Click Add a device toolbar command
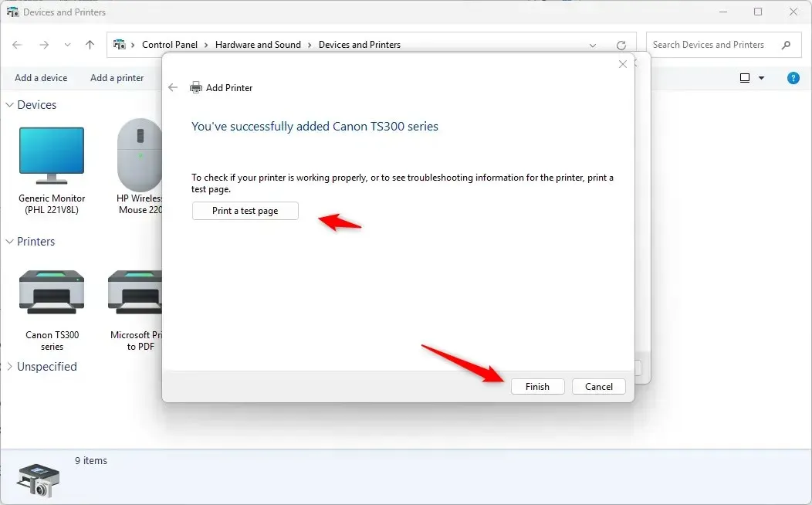Image resolution: width=812 pixels, height=505 pixels. tap(41, 78)
